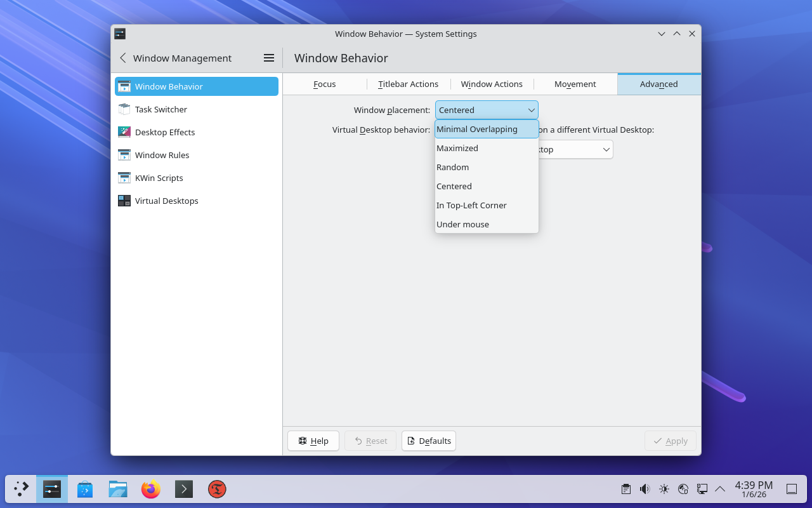The height and width of the screenshot is (508, 812).
Task: Open the volume control in system tray
Action: click(645, 489)
